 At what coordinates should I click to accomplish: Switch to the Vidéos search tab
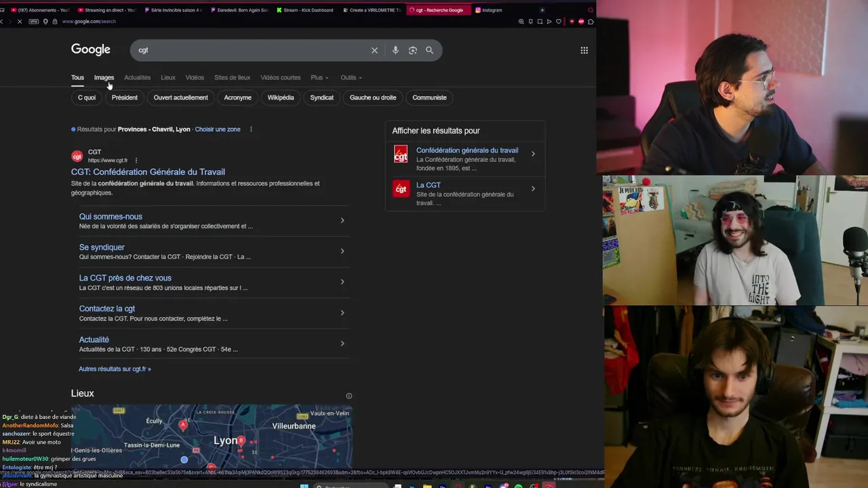(x=195, y=77)
